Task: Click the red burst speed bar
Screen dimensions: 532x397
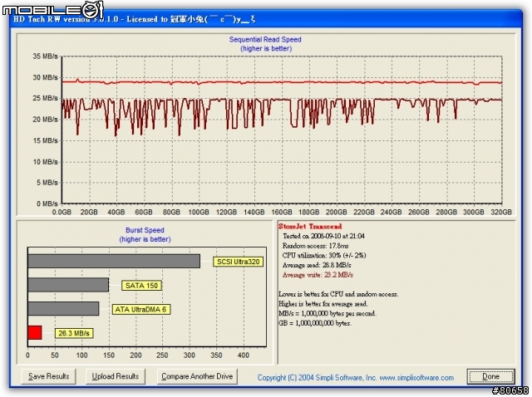Action: (35, 332)
